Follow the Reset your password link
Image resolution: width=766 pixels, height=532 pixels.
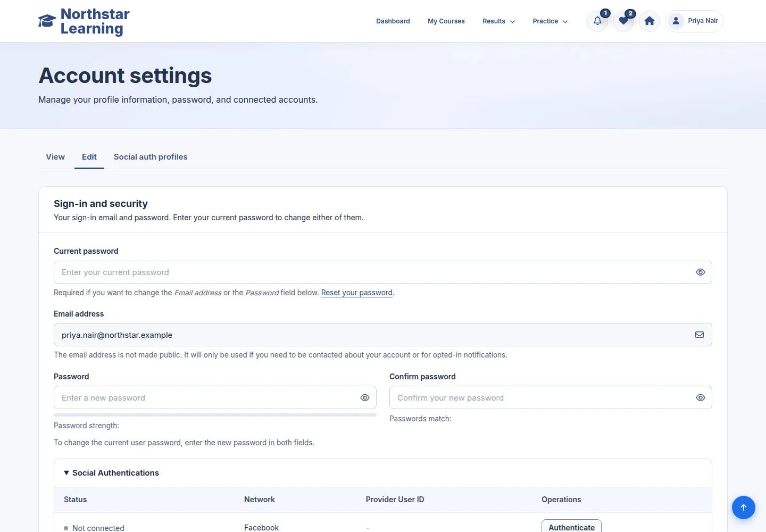click(357, 293)
